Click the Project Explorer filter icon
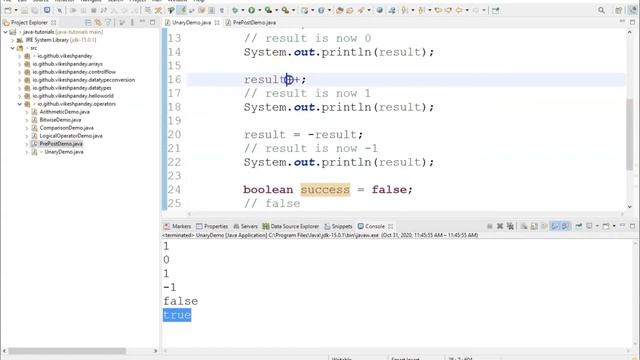The width and height of the screenshot is (640, 360). (x=108, y=22)
